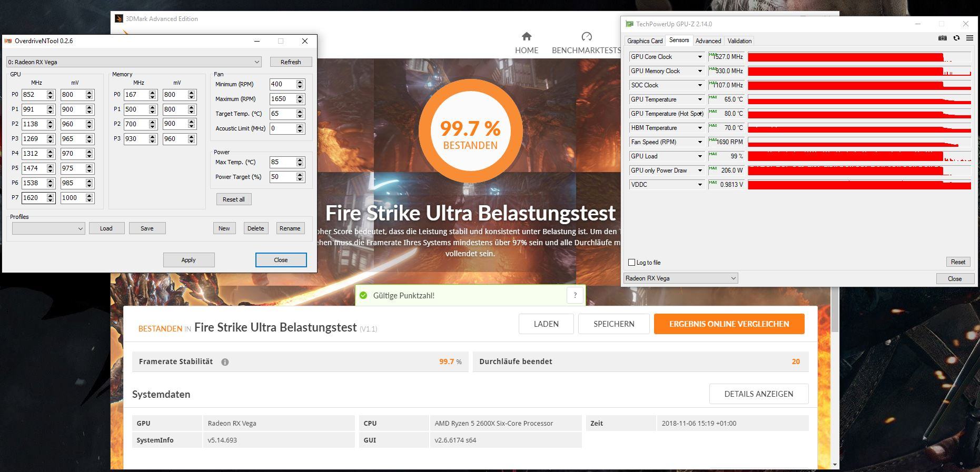The height and width of the screenshot is (472, 980).
Task: Delete the OverdriveNTool profile
Action: pyautogui.click(x=256, y=228)
